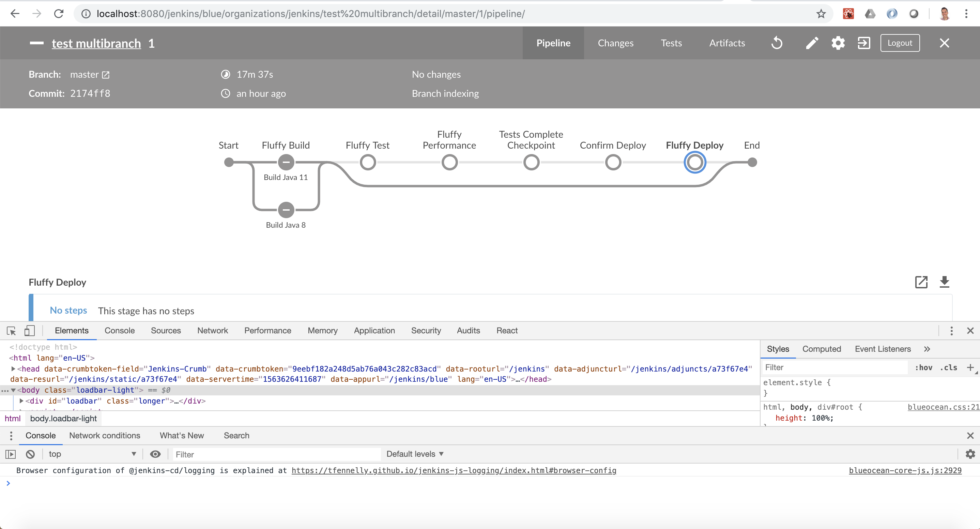Open the top JavaScript context dropdown
980x529 pixels.
pos(92,454)
